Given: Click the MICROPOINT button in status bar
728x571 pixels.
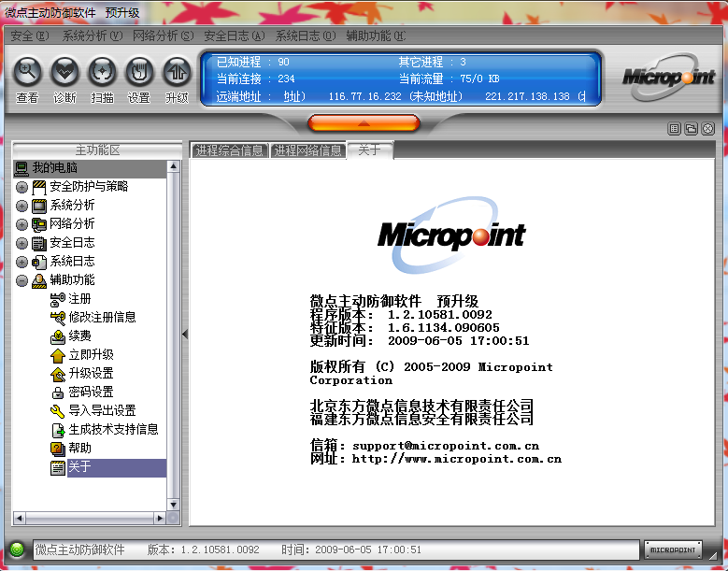Looking at the screenshot, I should [x=673, y=550].
